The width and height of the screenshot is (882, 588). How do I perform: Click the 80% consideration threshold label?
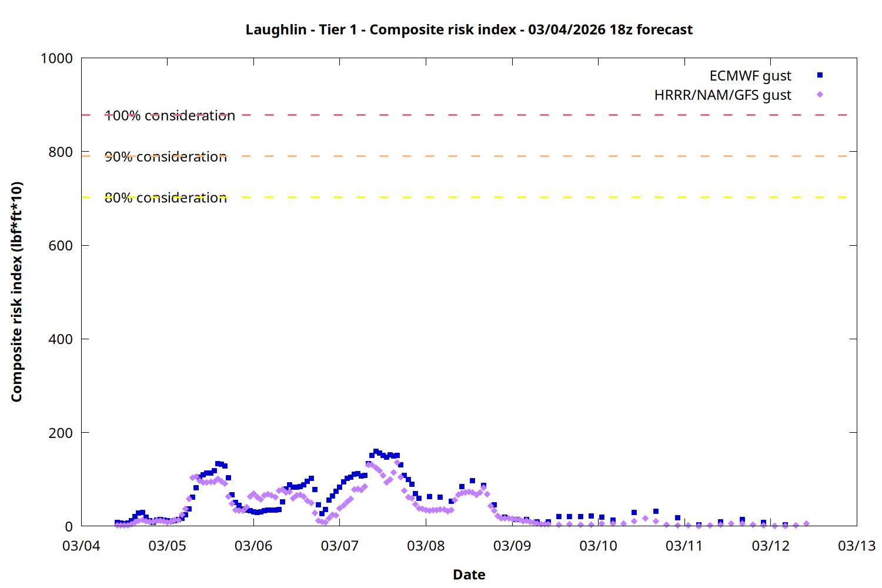click(166, 198)
